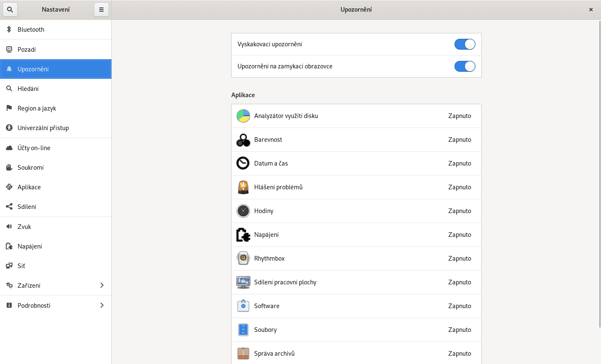This screenshot has width=601, height=364.
Task: Click the Software shopping bag icon
Action: (243, 306)
